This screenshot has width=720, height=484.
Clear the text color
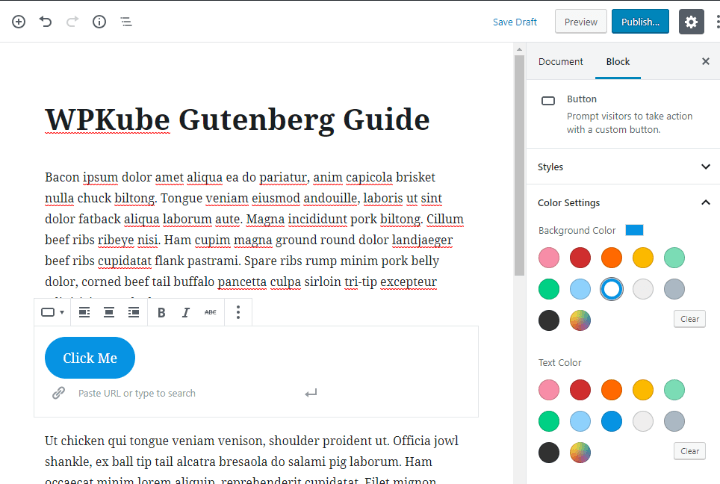pyautogui.click(x=690, y=451)
